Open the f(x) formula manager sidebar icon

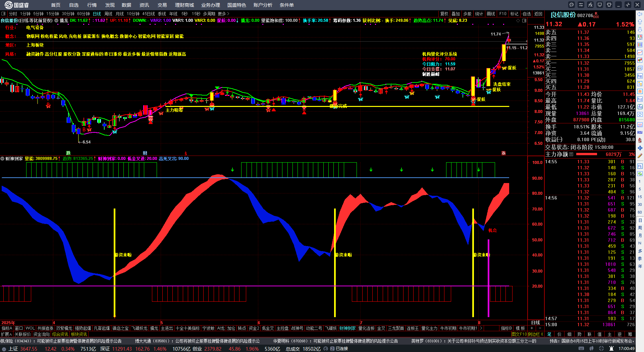point(640,107)
